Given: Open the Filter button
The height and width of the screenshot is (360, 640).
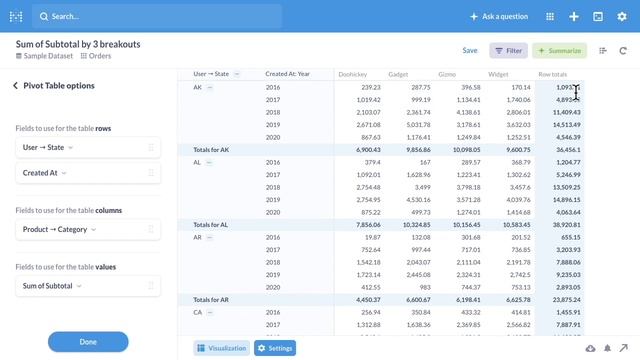Looking at the screenshot, I should pos(509,51).
